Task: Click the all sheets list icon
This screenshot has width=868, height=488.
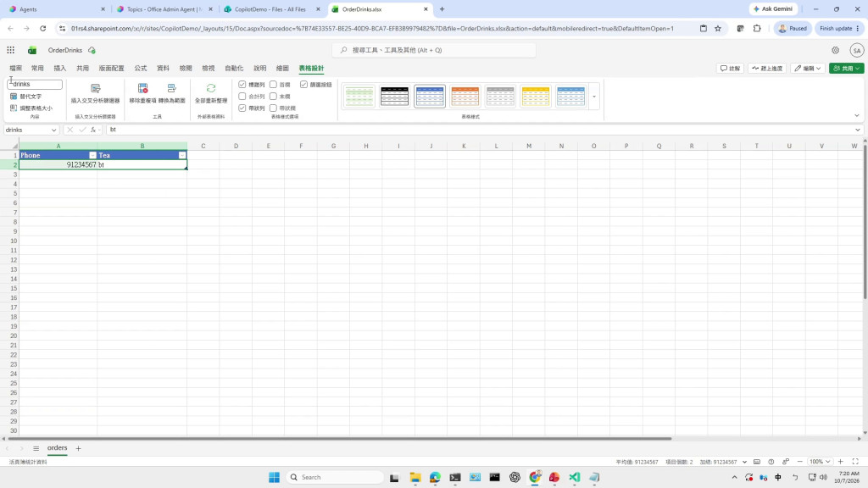Action: pos(36,448)
